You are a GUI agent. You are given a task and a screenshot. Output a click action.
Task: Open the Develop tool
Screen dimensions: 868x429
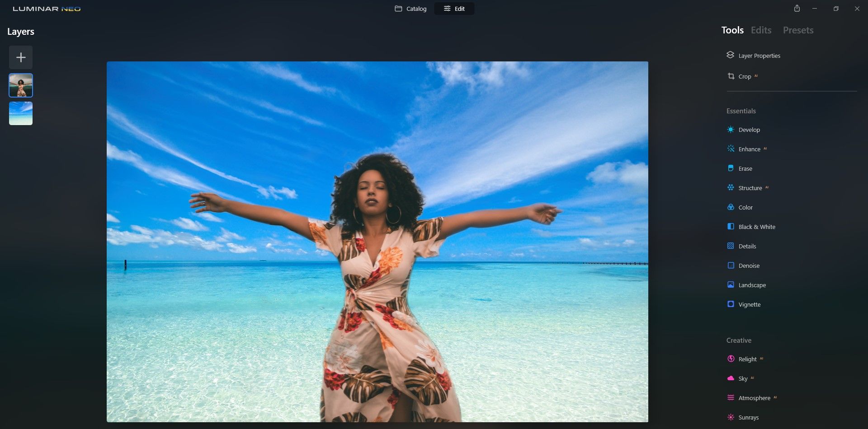coord(743,130)
